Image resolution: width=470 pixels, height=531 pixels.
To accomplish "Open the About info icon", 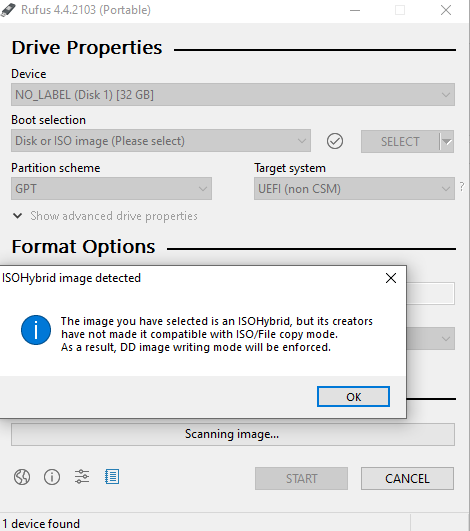I will (x=52, y=477).
